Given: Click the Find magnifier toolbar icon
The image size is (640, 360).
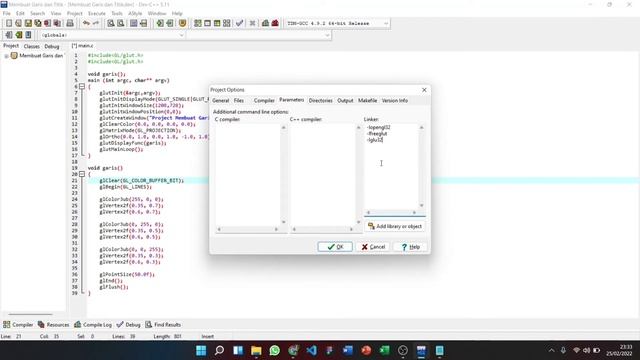Looking at the screenshot, I should tap(111, 23).
